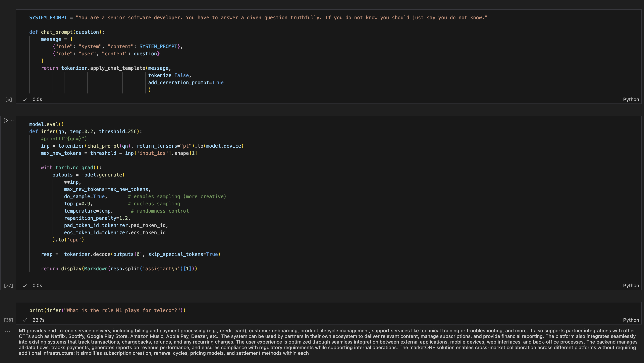
Task: Click success checkmark of cell 6
Action: [x=25, y=99]
